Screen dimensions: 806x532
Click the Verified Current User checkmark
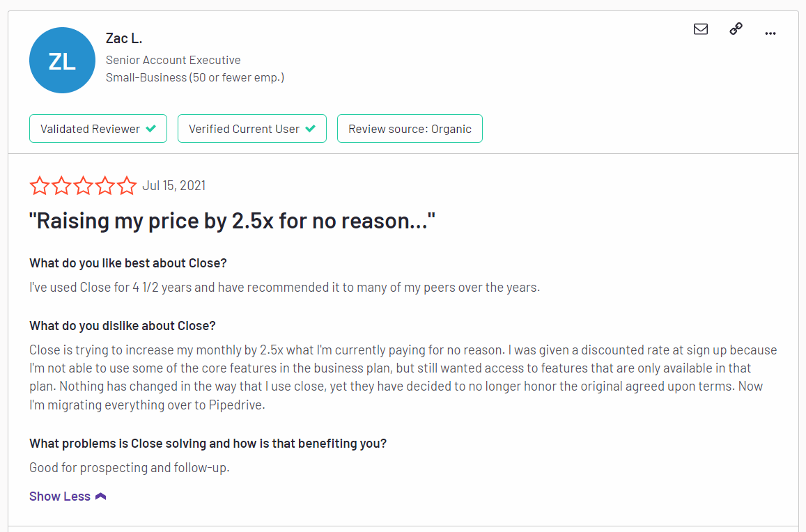311,129
